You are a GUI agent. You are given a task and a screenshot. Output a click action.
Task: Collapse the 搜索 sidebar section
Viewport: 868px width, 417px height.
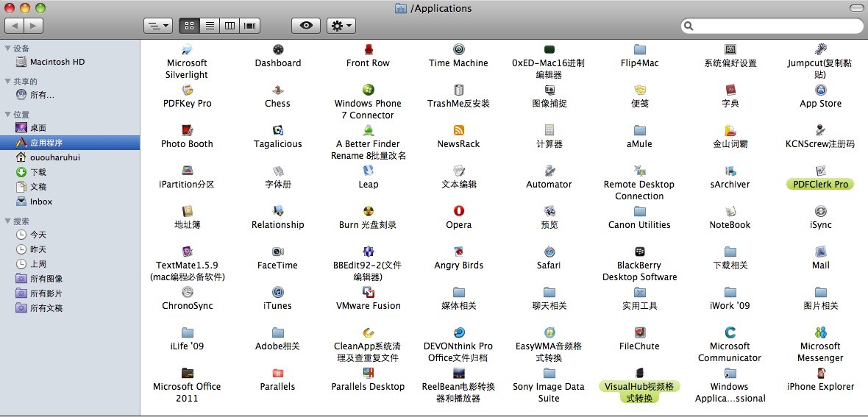[x=7, y=221]
